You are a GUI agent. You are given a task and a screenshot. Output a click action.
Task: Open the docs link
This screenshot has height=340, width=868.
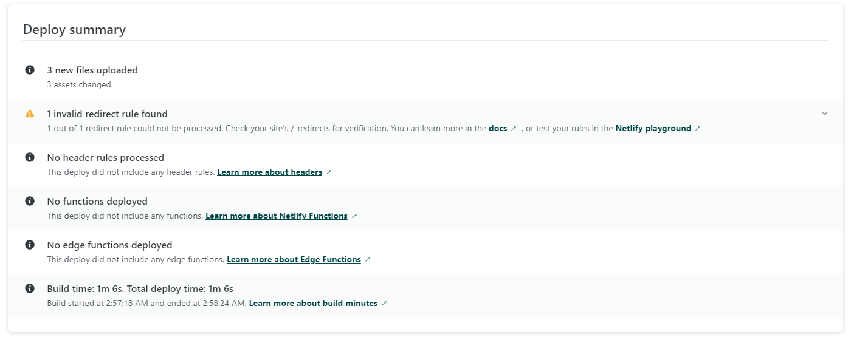click(x=498, y=129)
